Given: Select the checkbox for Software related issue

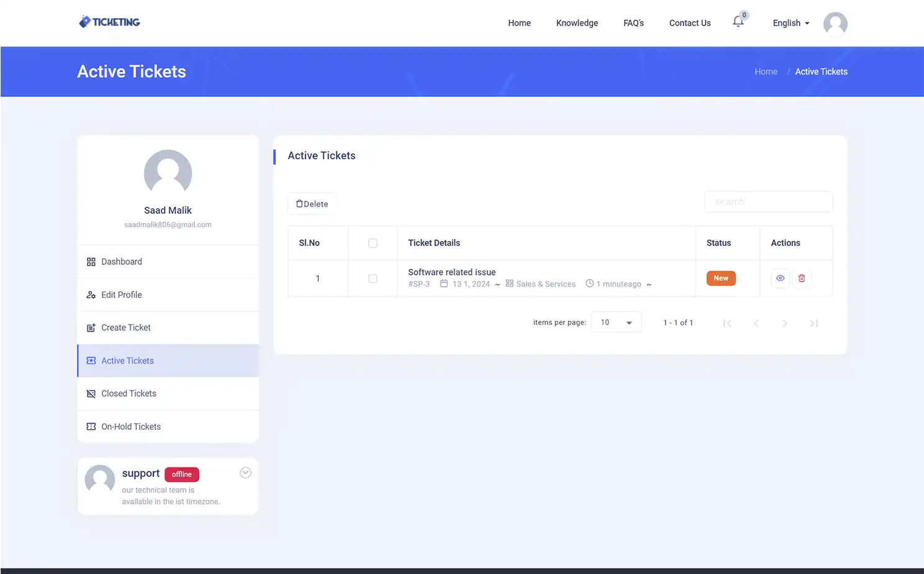Looking at the screenshot, I should pos(373,278).
